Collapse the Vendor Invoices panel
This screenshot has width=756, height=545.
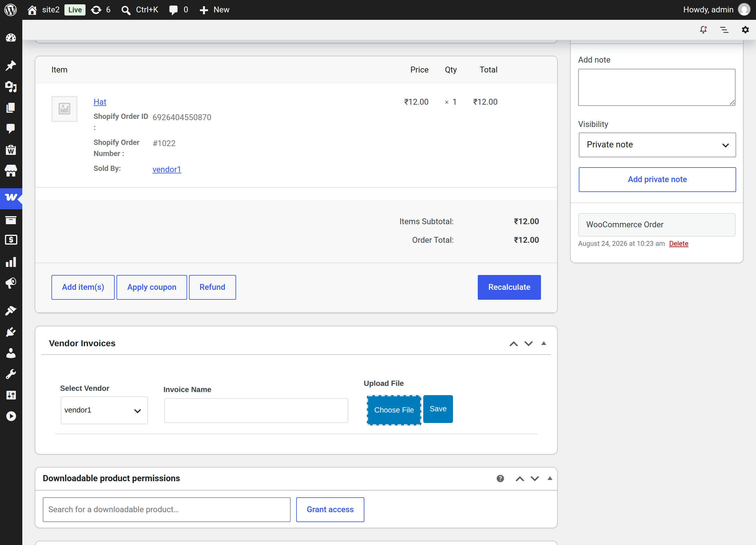(544, 343)
